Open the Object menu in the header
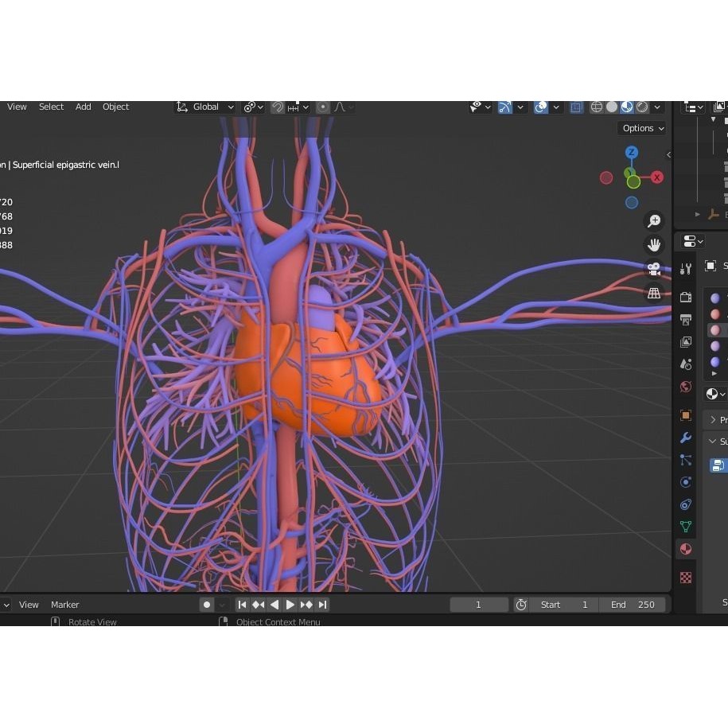 point(115,107)
